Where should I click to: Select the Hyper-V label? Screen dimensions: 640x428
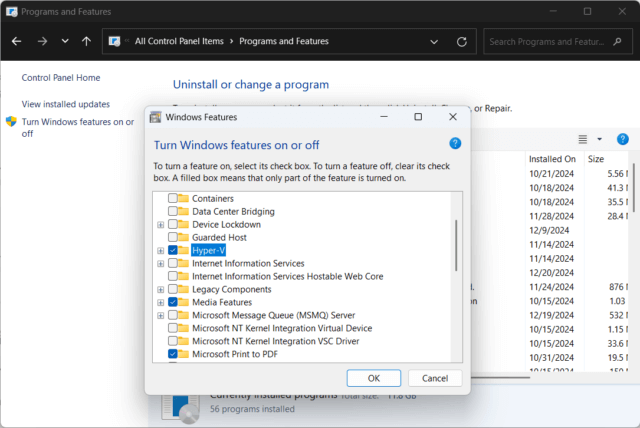[x=208, y=250]
